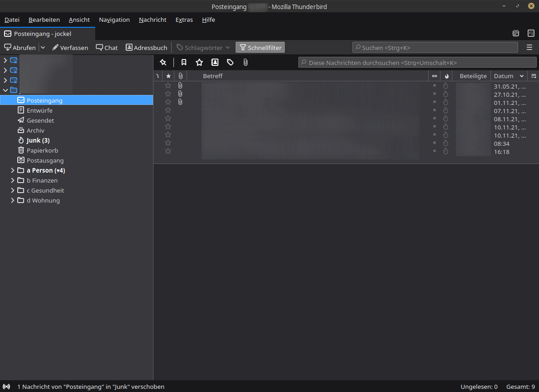
Task: Open the Abrufen dropdown arrow
Action: (x=43, y=47)
